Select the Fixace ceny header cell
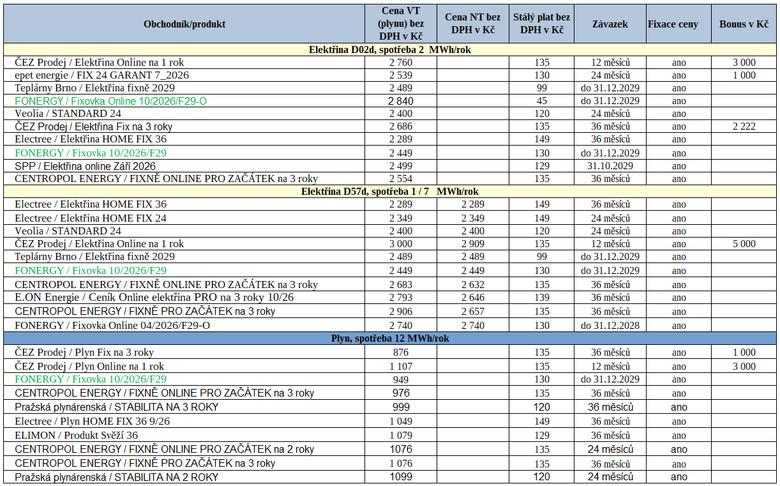Viewport: 780px width, 486px height. pos(679,24)
